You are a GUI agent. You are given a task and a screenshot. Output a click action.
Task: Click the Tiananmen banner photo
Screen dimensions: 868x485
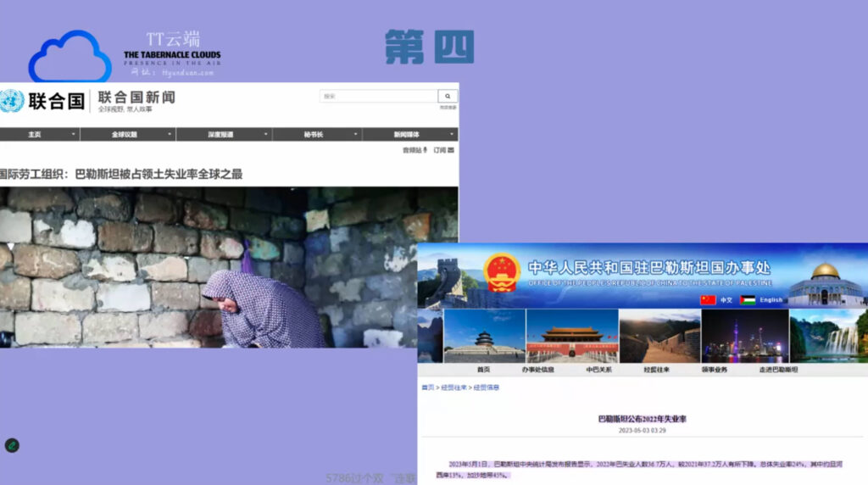[571, 336]
